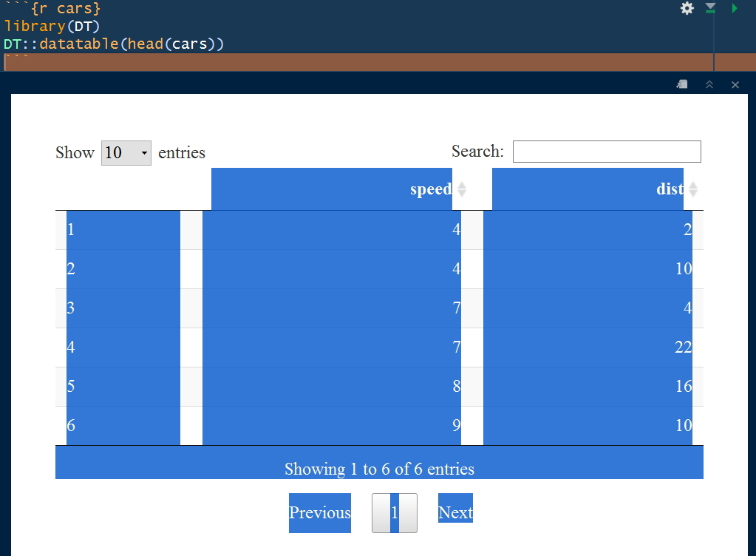Screen dimensions: 756x556
Task: Select page 1 pagination button
Action: 395,512
